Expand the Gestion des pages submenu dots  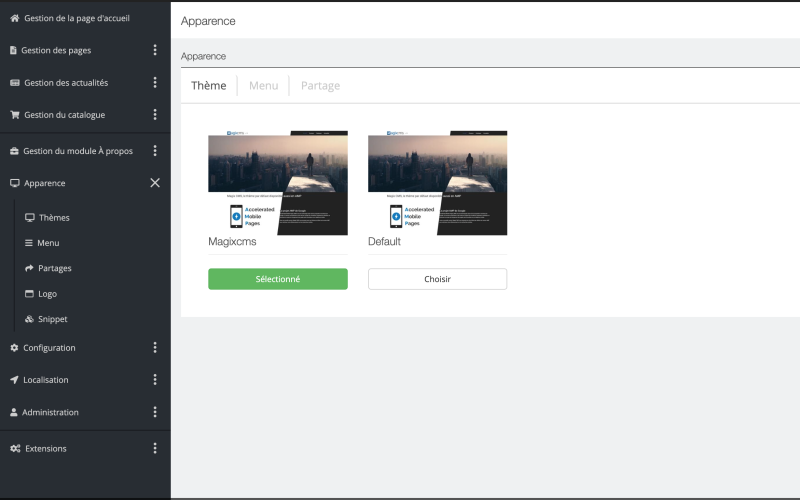(x=154, y=50)
